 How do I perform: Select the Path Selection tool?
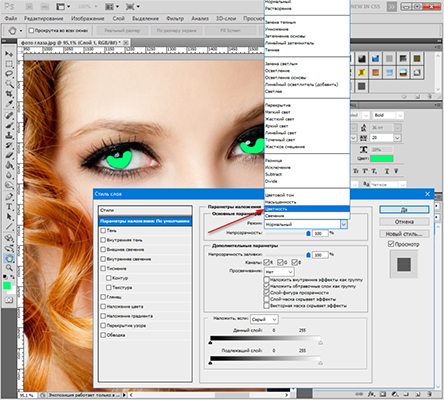(x=9, y=217)
